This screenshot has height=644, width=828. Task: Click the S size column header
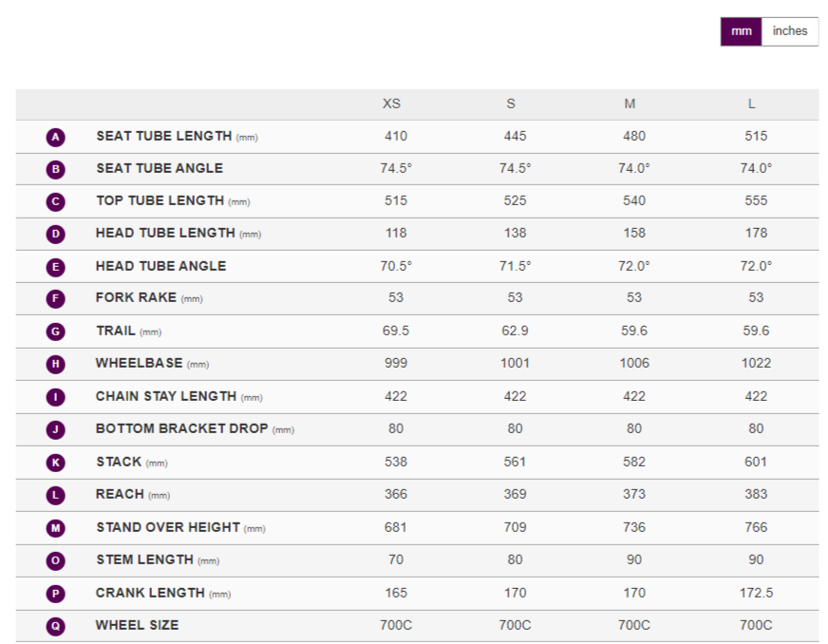click(x=511, y=104)
